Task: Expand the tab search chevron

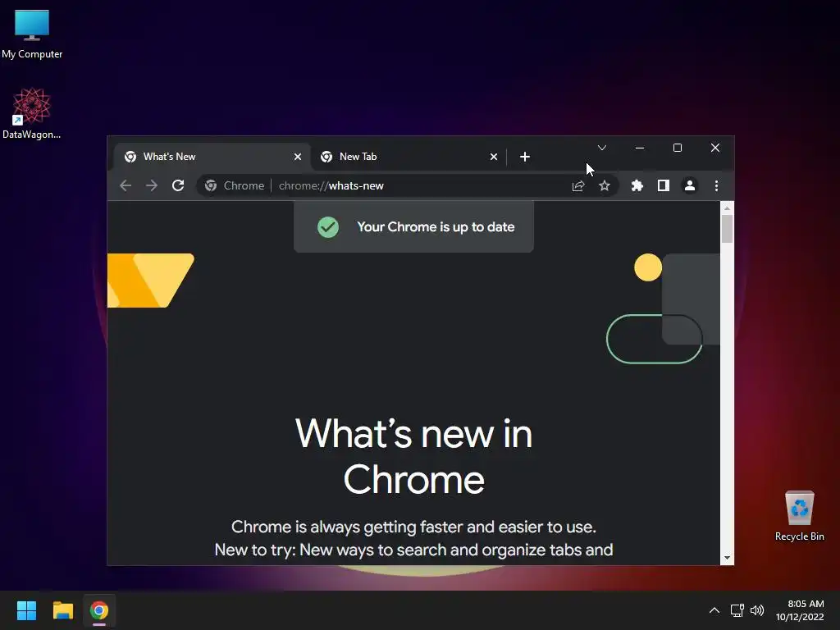Action: [602, 148]
